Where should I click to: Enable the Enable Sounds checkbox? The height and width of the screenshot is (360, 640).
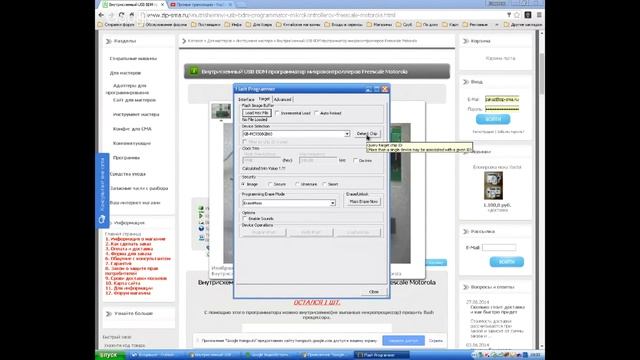coord(245,219)
